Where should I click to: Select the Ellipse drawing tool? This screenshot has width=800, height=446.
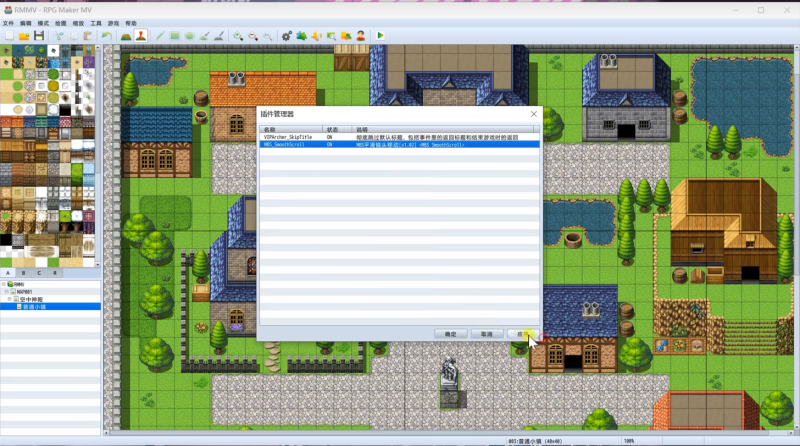pyautogui.click(x=189, y=36)
